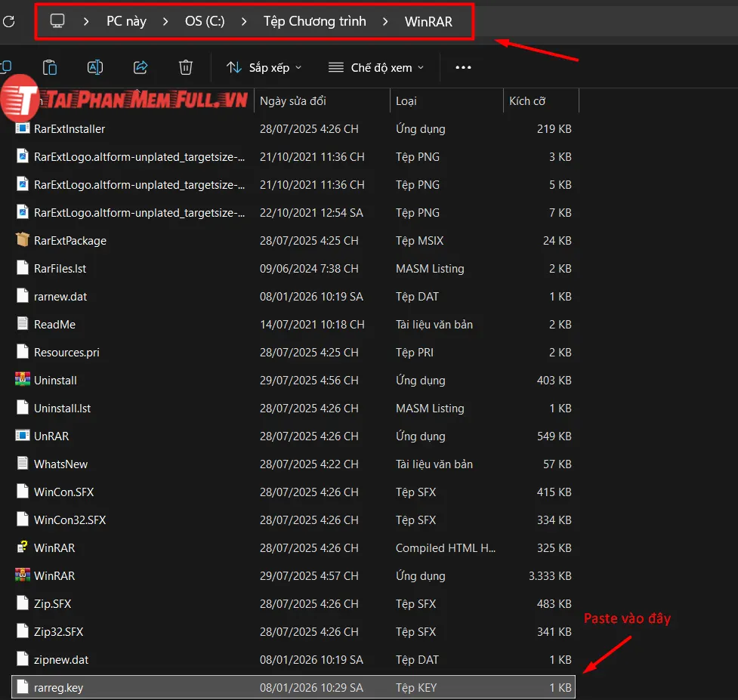The width and height of the screenshot is (738, 700).
Task: Select the RarExtPackage box icon
Action: click(x=23, y=240)
